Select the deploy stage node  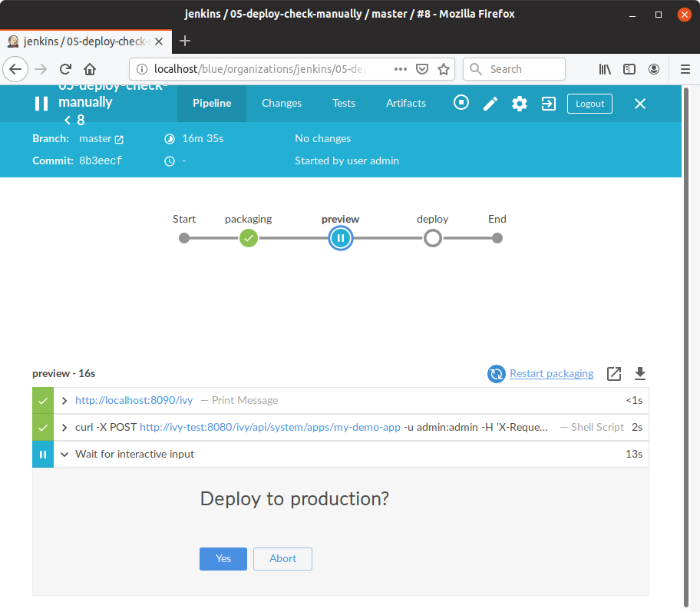coord(433,238)
